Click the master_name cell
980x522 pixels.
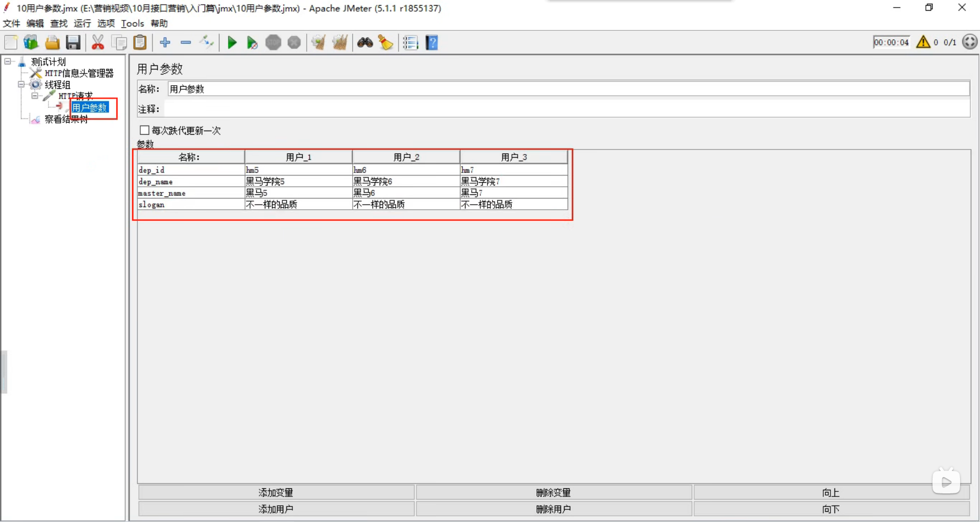pyautogui.click(x=191, y=193)
